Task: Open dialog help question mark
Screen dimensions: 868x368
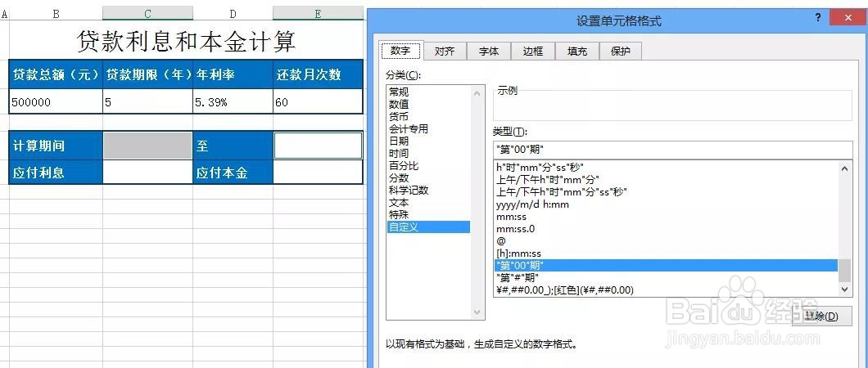Action: point(818,18)
